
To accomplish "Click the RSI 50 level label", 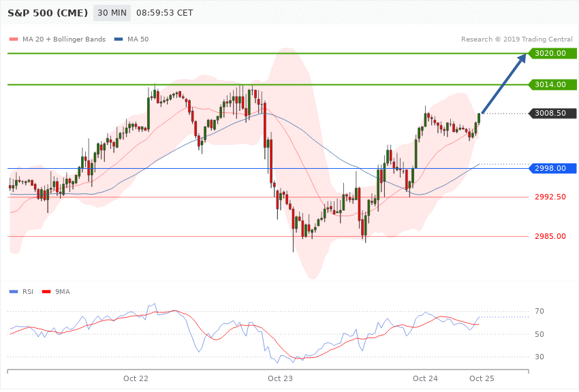I will [x=539, y=334].
